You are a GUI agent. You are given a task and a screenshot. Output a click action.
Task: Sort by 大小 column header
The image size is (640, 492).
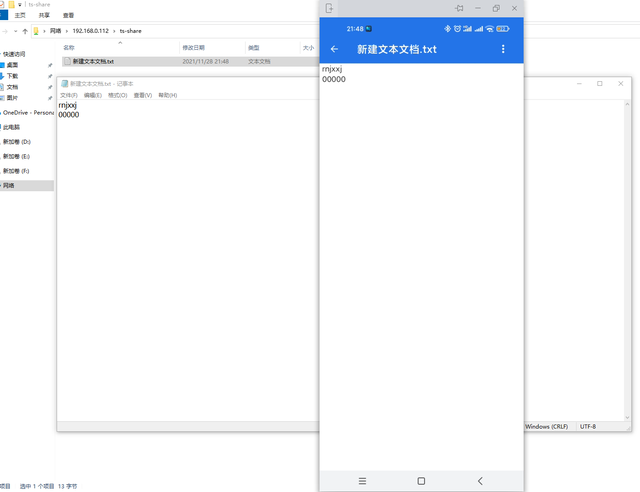point(309,48)
